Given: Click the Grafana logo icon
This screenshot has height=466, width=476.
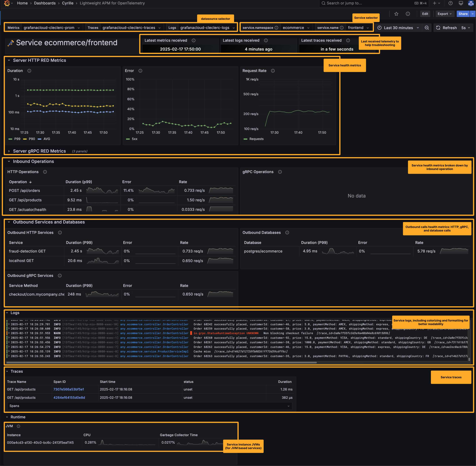Looking at the screenshot, I should 7,3.
